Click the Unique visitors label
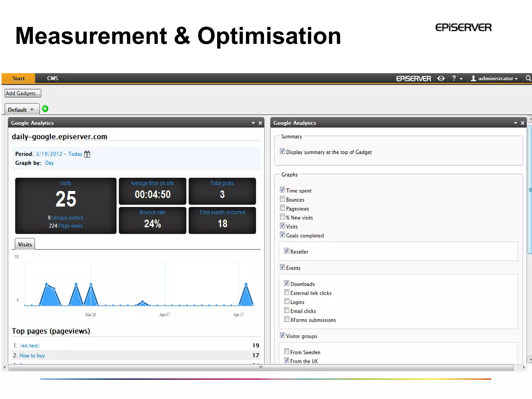The height and width of the screenshot is (399, 532). click(x=68, y=218)
